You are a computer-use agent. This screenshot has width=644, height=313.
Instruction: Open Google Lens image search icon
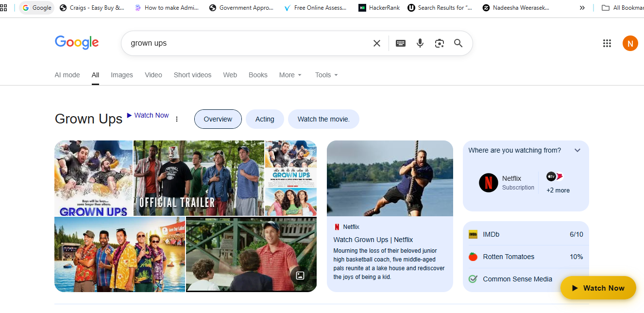click(440, 43)
